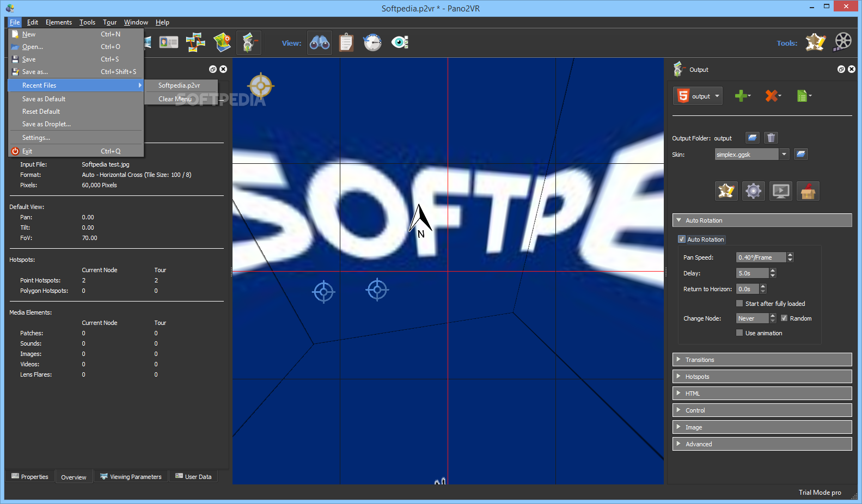This screenshot has width=862, height=504.
Task: Select Save as... from File menu
Action: [x=76, y=72]
